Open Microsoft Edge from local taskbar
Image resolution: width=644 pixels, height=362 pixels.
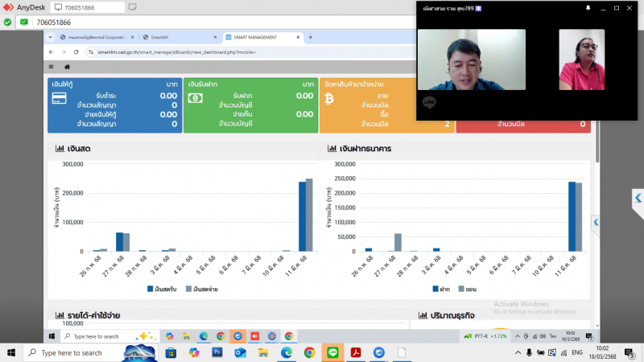[287, 352]
